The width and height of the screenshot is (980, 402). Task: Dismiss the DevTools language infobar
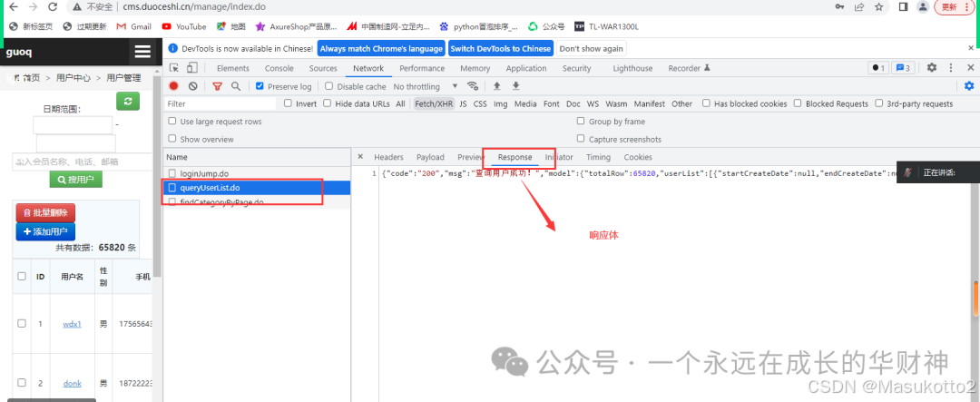(970, 48)
